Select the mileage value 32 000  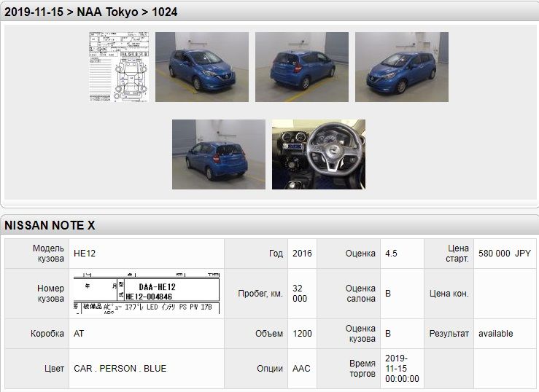[x=300, y=293]
